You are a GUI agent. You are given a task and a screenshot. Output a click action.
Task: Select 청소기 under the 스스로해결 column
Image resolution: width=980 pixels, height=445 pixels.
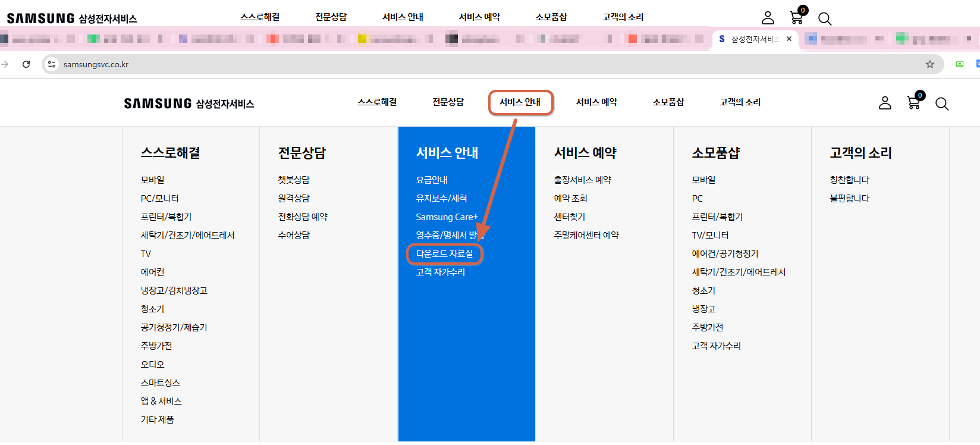152,309
